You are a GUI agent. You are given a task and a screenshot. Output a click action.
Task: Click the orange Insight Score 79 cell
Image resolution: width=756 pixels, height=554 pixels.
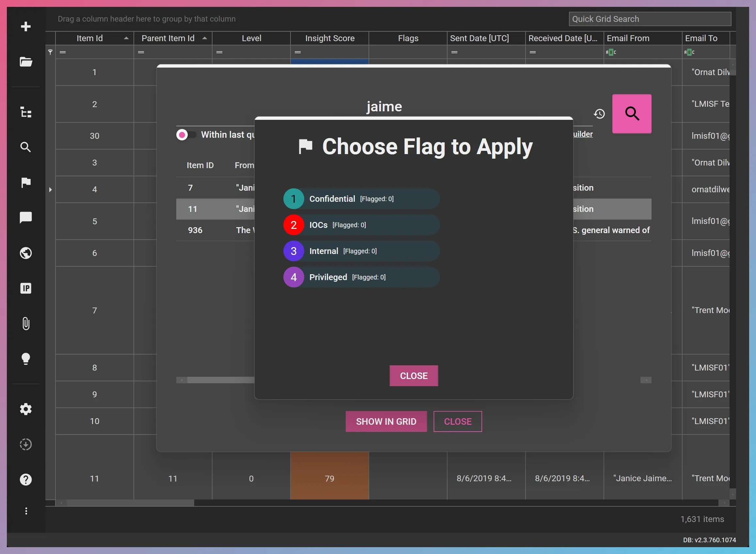tap(330, 478)
